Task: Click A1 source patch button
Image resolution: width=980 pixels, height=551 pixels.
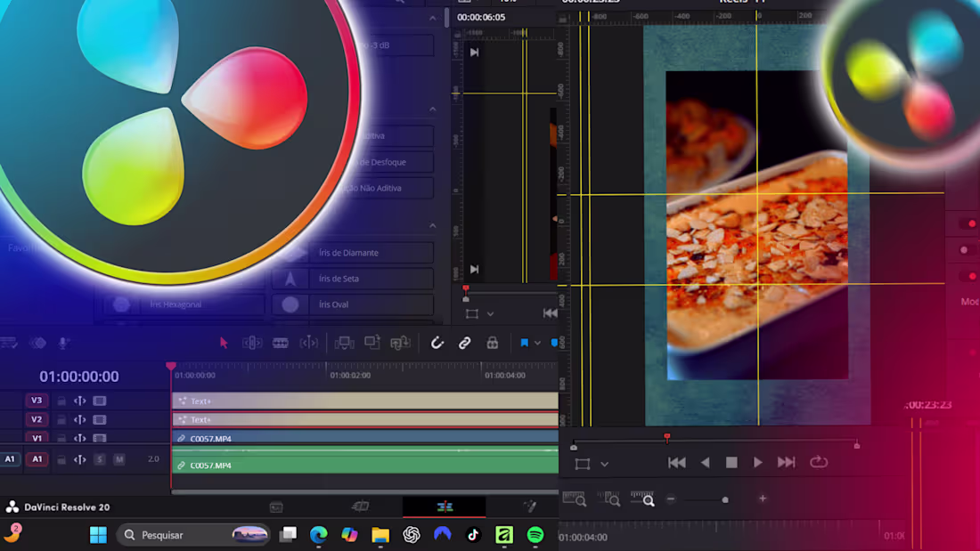Action: click(x=10, y=459)
